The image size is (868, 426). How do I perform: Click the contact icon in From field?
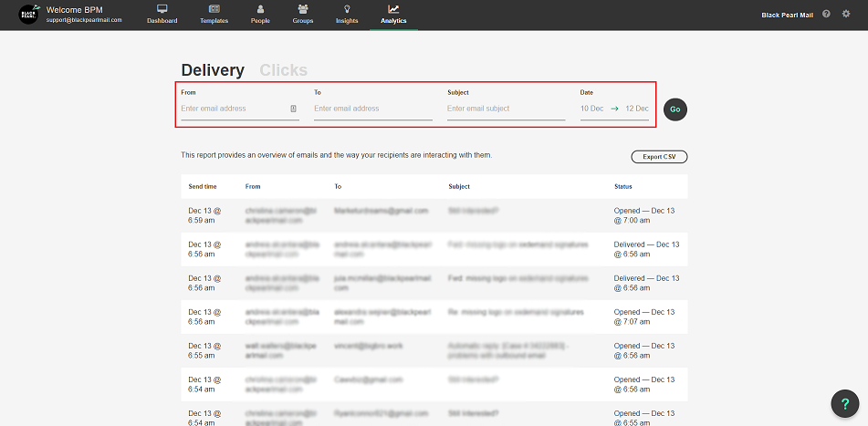pyautogui.click(x=293, y=109)
